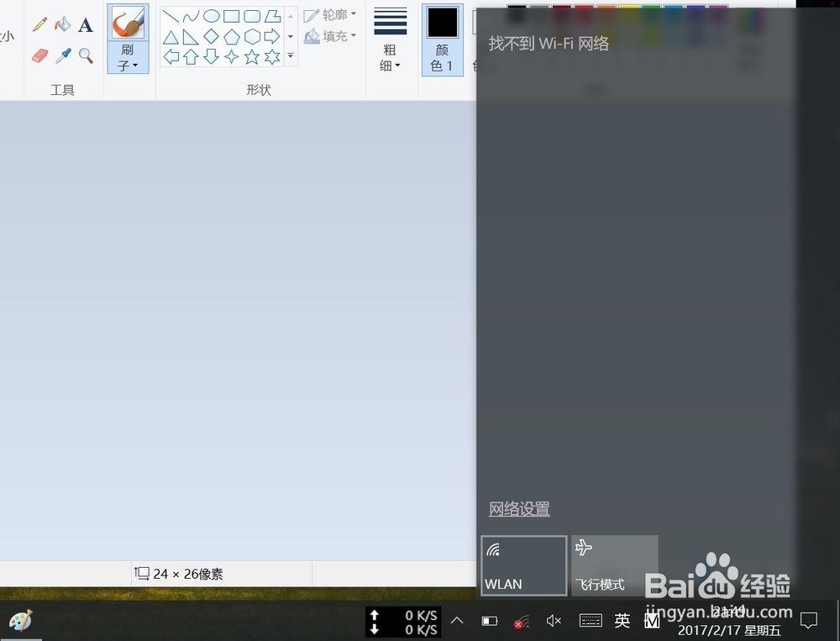Open the 网络设置 network settings link
The width and height of the screenshot is (840, 641).
click(519, 508)
